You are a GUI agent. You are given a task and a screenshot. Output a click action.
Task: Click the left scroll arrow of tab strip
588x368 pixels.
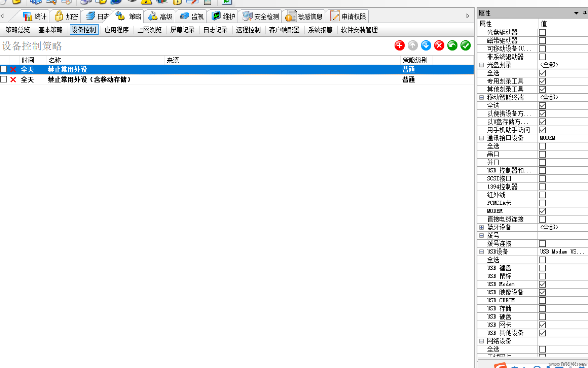click(2, 16)
